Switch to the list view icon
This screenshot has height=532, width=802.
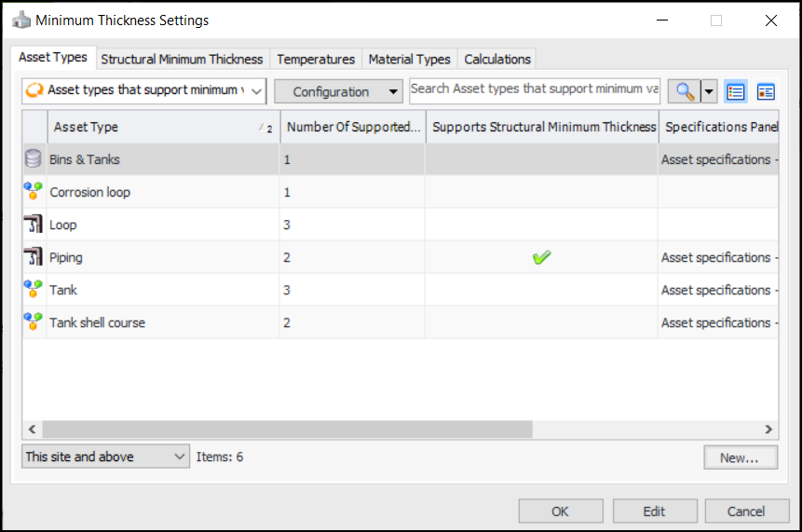736,91
